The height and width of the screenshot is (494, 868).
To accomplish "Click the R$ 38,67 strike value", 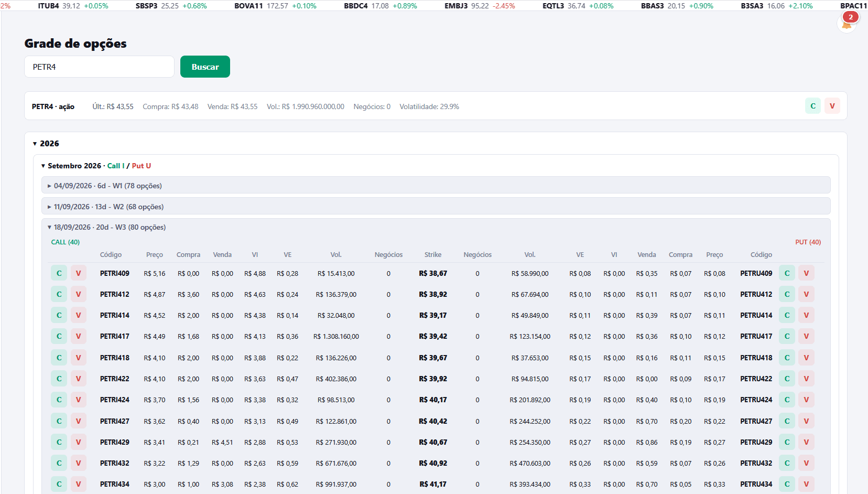I will coord(433,273).
